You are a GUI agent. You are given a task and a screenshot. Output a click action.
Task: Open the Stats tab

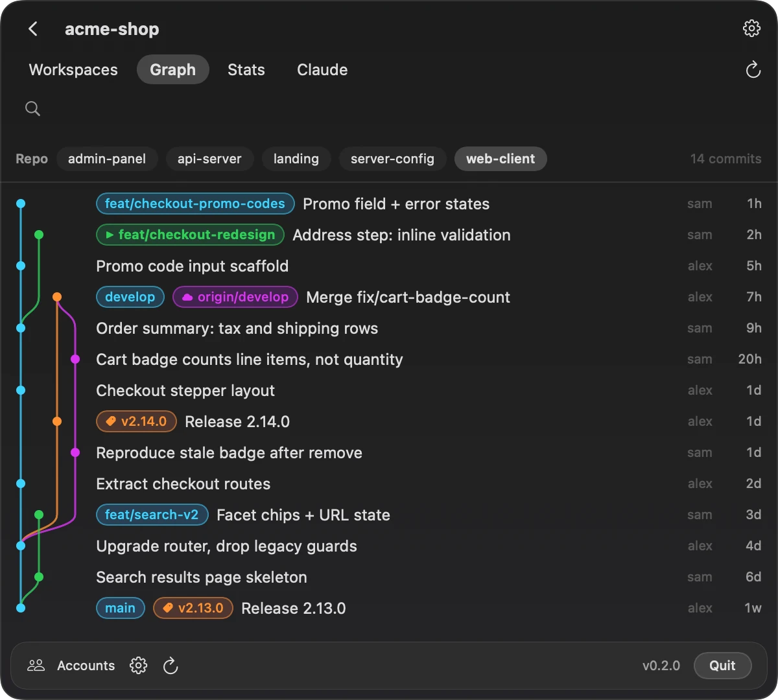tap(246, 70)
